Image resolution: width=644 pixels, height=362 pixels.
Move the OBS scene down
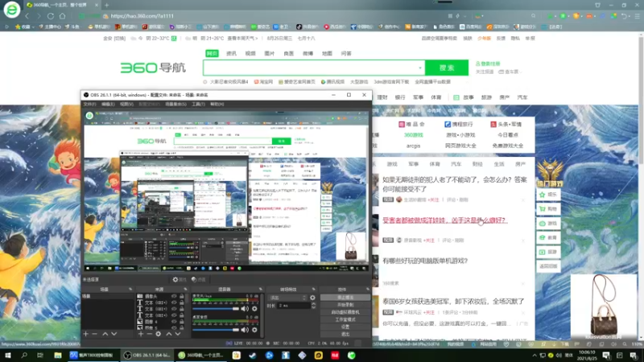click(114, 334)
